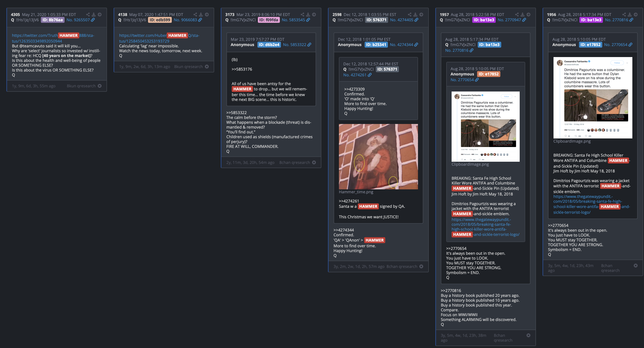Click the ID: d6b2e4 badge
Image resolution: width=644 pixels, height=348 pixels.
269,45
